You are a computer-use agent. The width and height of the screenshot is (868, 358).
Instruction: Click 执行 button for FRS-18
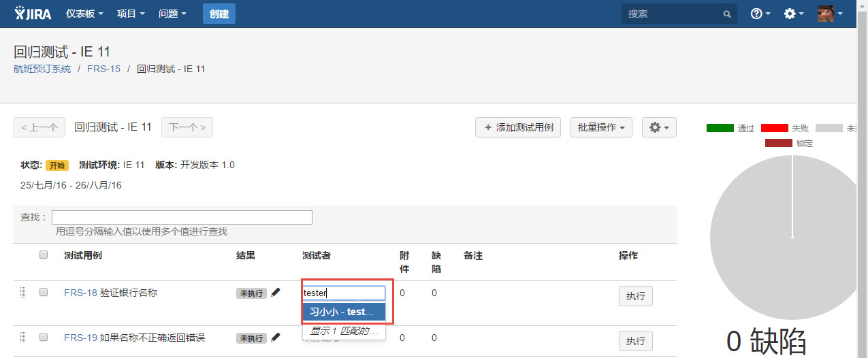pos(636,296)
